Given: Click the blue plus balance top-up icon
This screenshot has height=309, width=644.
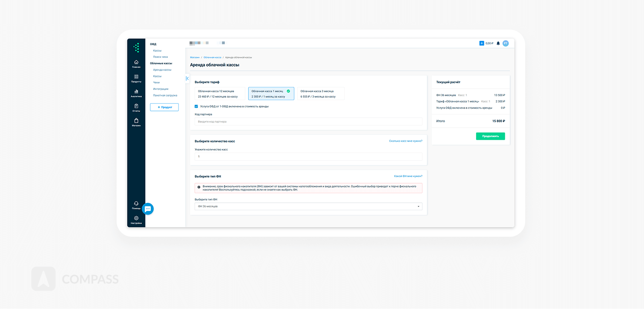Looking at the screenshot, I should [x=482, y=44].
